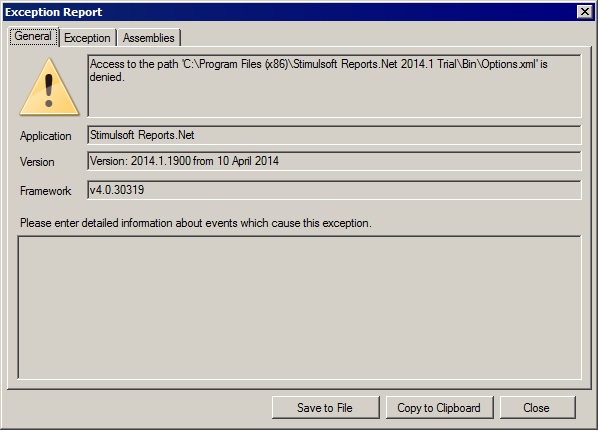Click the Options.xml file path text

[359, 64]
